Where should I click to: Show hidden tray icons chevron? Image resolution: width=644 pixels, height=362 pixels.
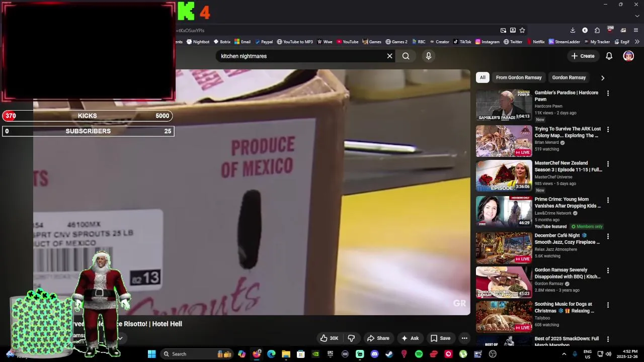click(564, 354)
